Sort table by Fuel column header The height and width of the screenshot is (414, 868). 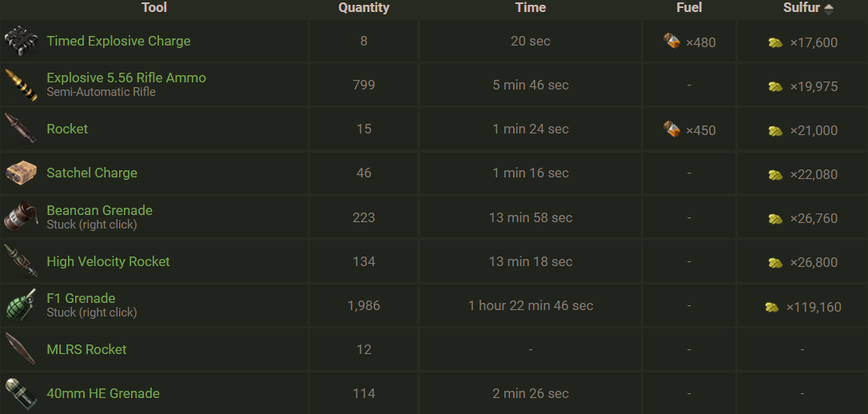click(689, 8)
